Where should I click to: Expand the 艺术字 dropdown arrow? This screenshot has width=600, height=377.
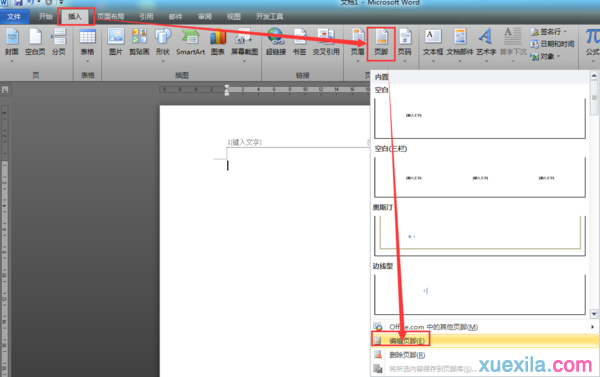click(486, 61)
